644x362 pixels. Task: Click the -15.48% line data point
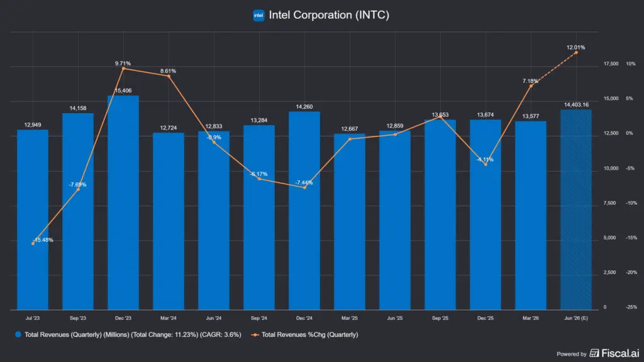tap(33, 243)
